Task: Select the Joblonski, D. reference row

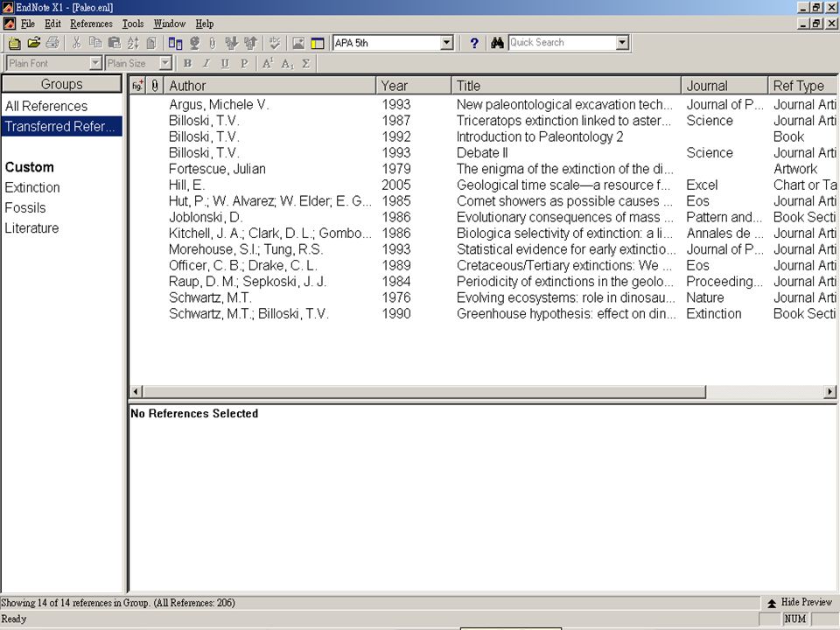Action: point(482,217)
